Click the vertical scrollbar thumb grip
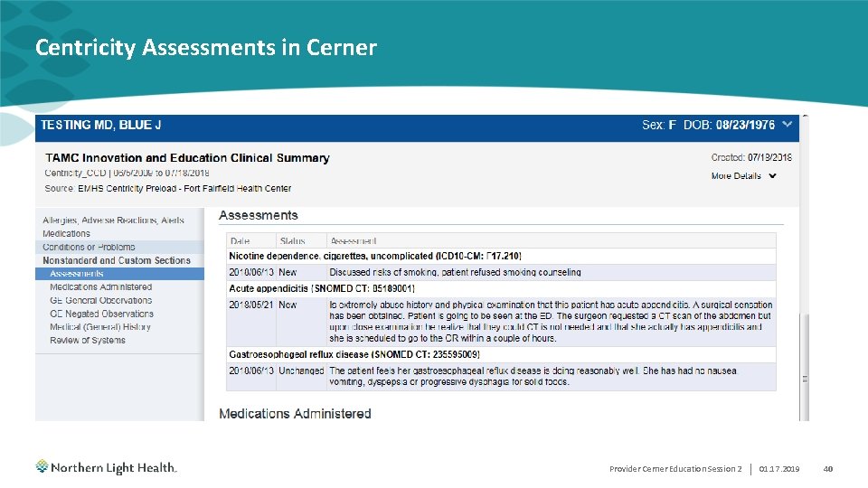The height and width of the screenshot is (488, 868). click(x=805, y=379)
